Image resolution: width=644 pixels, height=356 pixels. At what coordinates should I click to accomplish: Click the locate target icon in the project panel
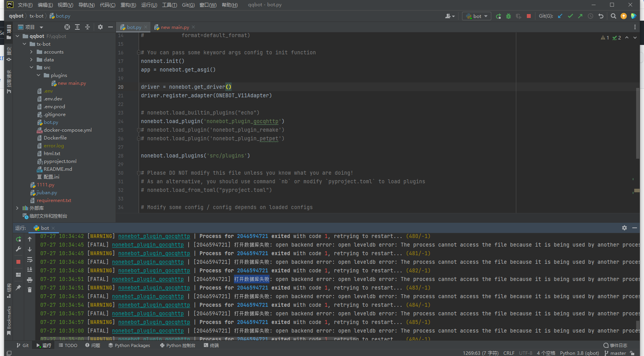[x=67, y=27]
